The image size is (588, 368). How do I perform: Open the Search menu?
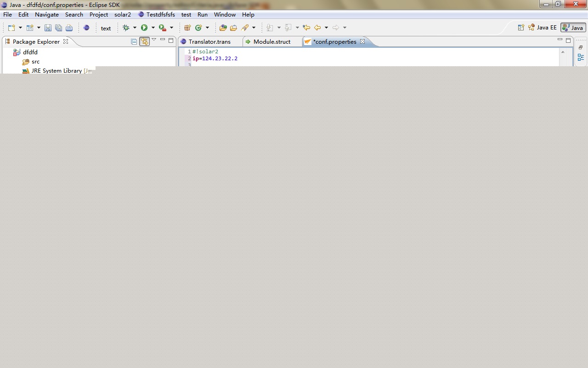click(74, 15)
